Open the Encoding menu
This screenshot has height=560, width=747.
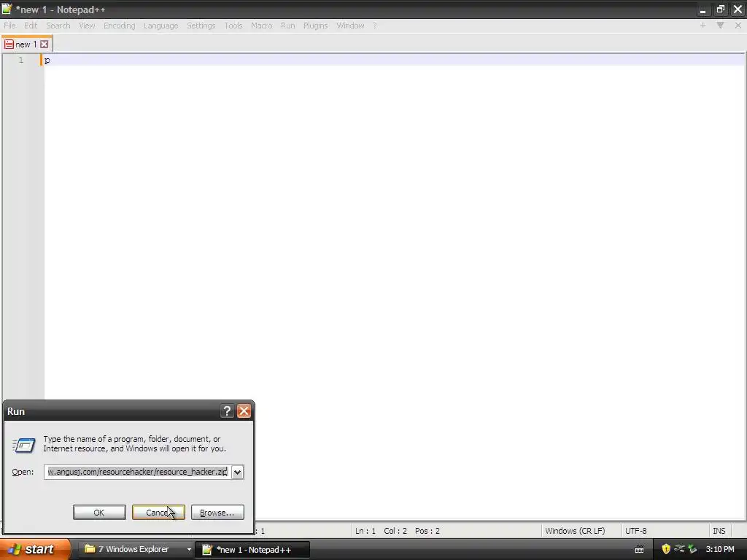point(119,26)
